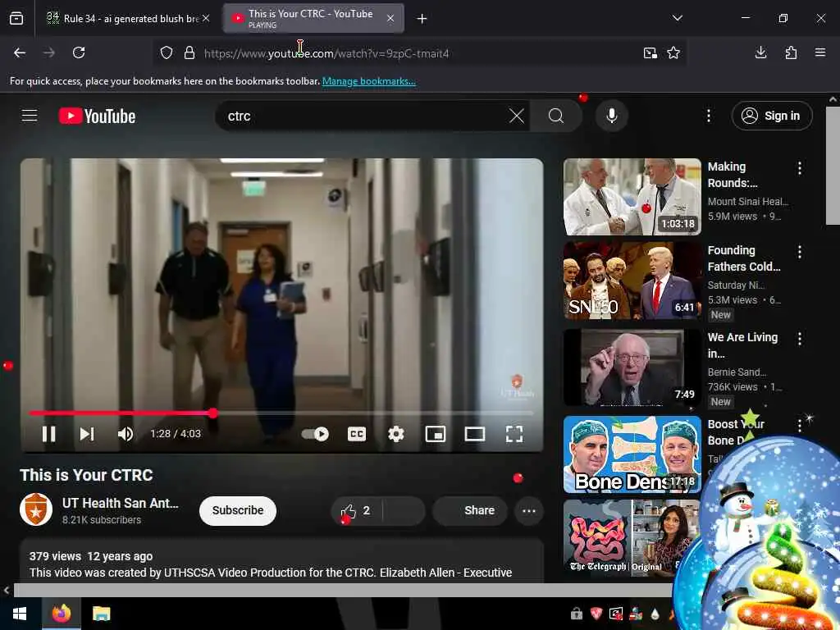The width and height of the screenshot is (840, 630).
Task: Open the Making Rounds video thumbnail
Action: click(632, 197)
